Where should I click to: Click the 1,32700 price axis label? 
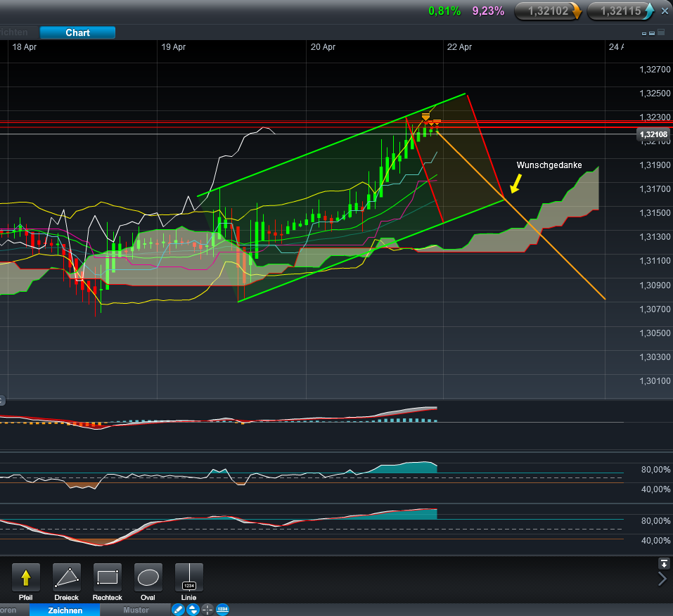tap(655, 70)
